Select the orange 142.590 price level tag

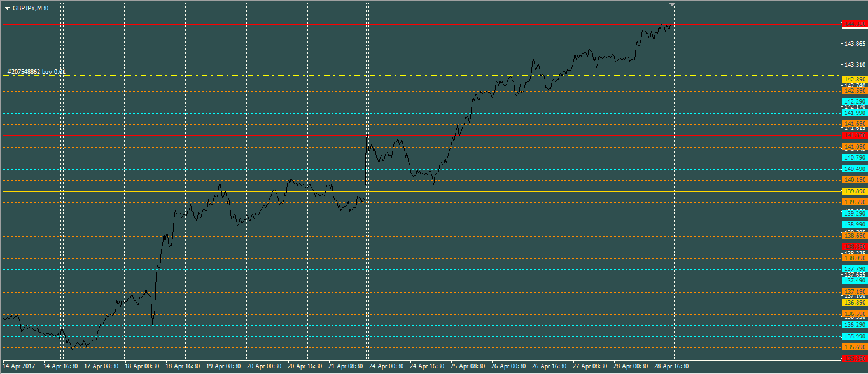tap(854, 91)
